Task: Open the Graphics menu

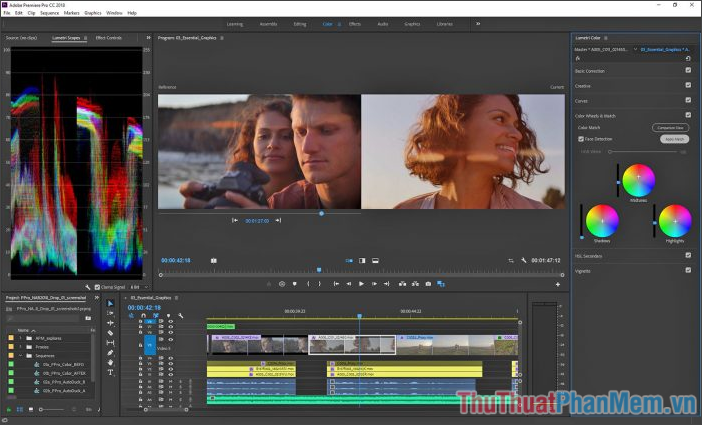Action: [93, 13]
